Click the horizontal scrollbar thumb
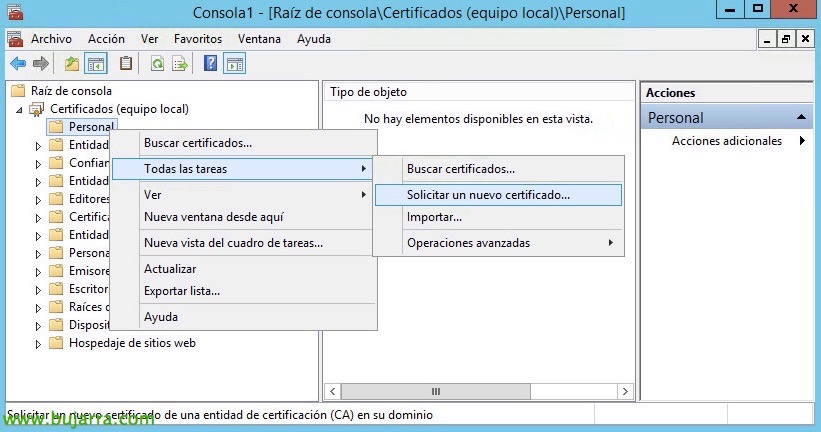This screenshot has width=821, height=432. [436, 391]
